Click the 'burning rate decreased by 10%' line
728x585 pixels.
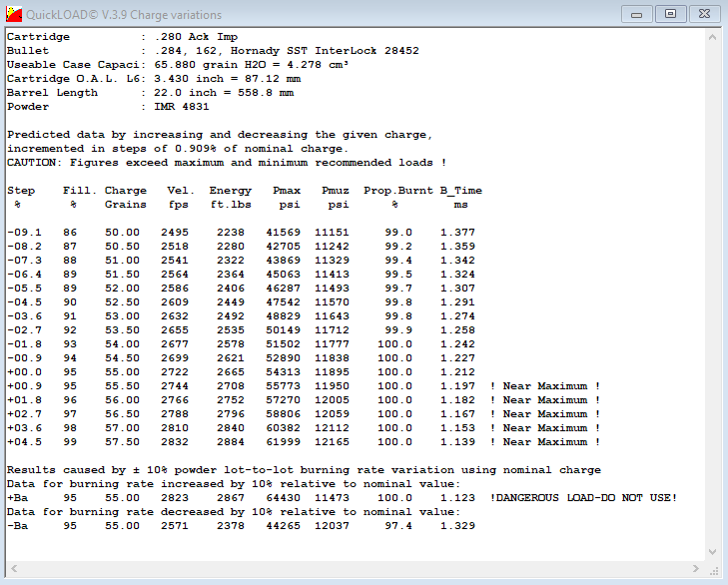tap(234, 512)
